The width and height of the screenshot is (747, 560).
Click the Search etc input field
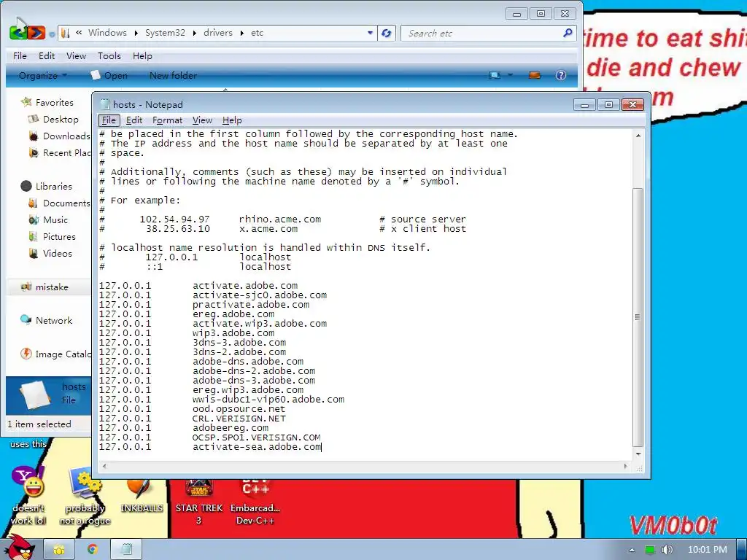point(481,33)
